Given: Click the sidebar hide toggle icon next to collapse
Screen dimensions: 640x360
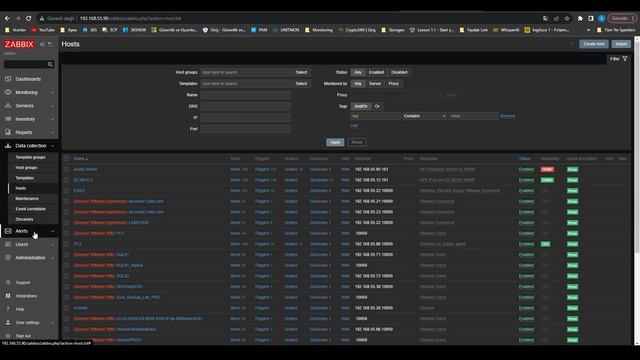Looking at the screenshot, I should [50, 44].
